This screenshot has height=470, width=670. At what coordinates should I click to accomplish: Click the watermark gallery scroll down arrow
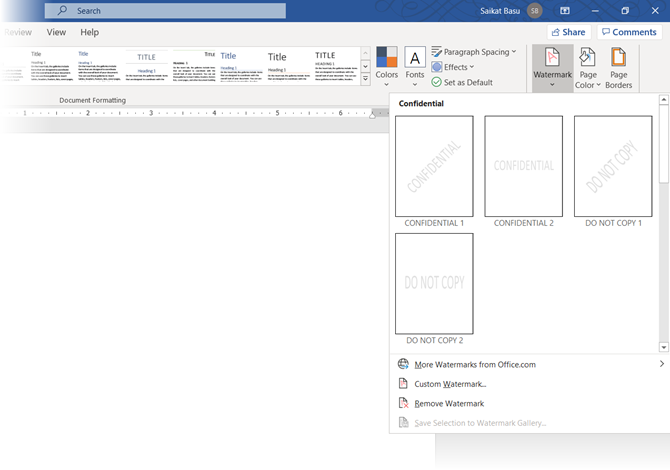[x=664, y=347]
